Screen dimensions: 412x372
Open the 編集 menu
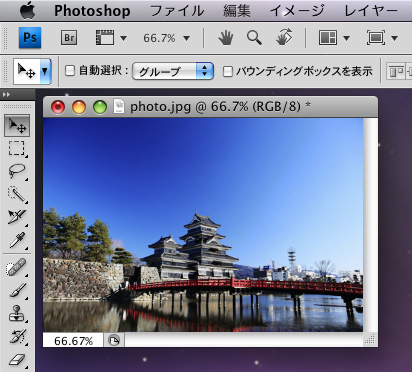click(237, 11)
